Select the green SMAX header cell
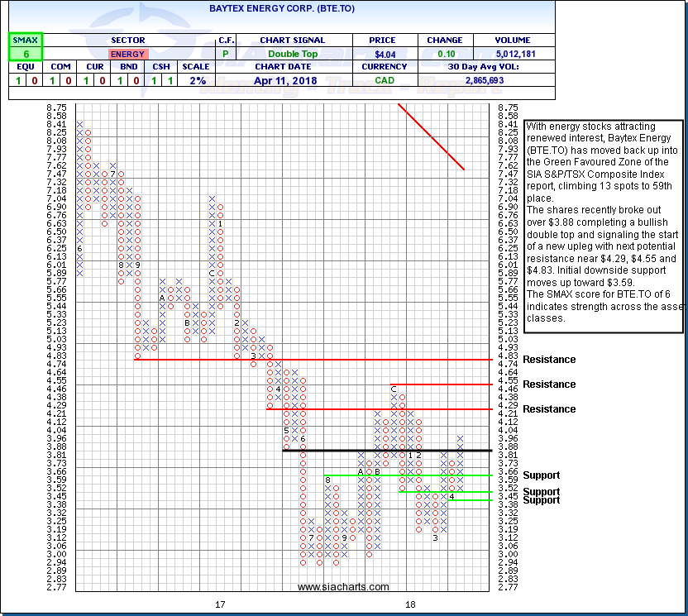688x616 pixels. 25,40
